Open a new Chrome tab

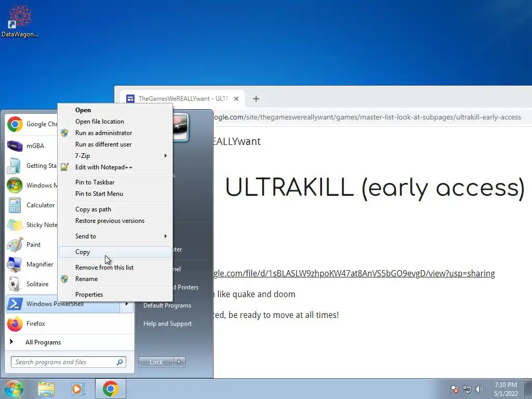coord(256,99)
